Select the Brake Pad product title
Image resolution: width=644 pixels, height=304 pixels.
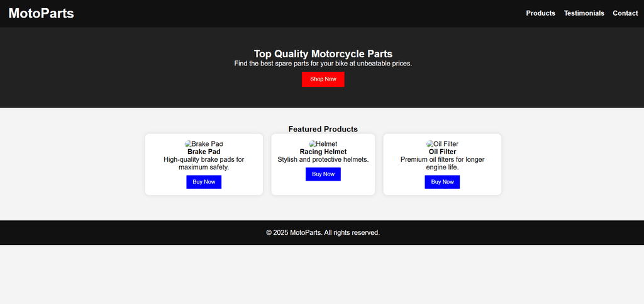click(x=204, y=152)
